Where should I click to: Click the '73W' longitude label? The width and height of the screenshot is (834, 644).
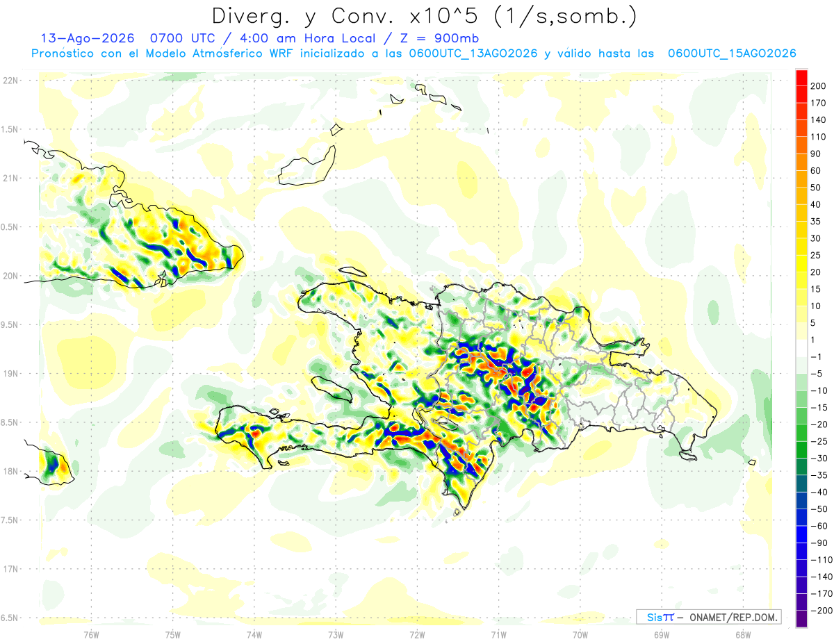pos(336,635)
